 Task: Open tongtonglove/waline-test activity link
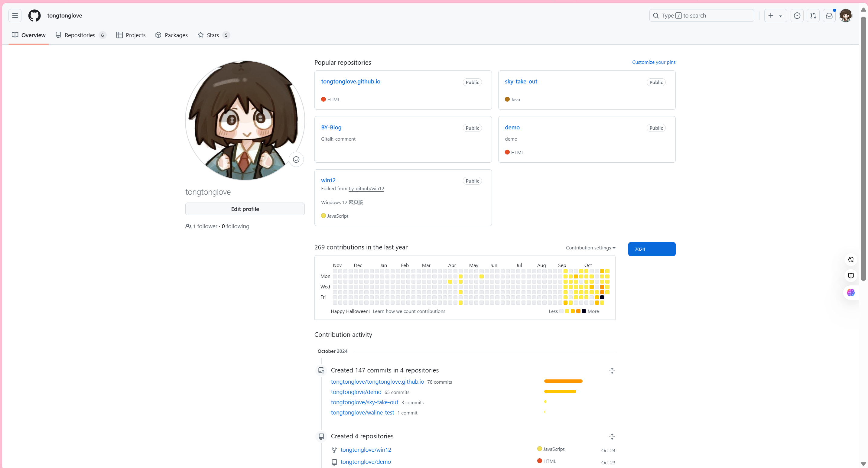point(362,412)
